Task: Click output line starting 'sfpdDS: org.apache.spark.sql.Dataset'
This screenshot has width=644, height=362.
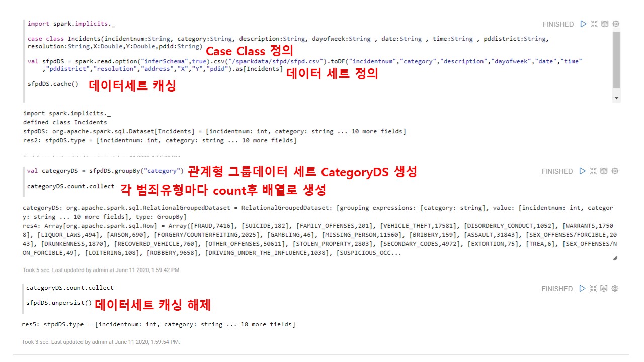Action: pos(214,131)
